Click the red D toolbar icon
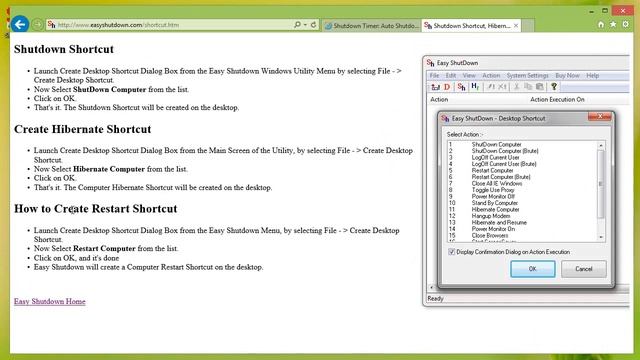This screenshot has width=640, height=360. click(447, 87)
